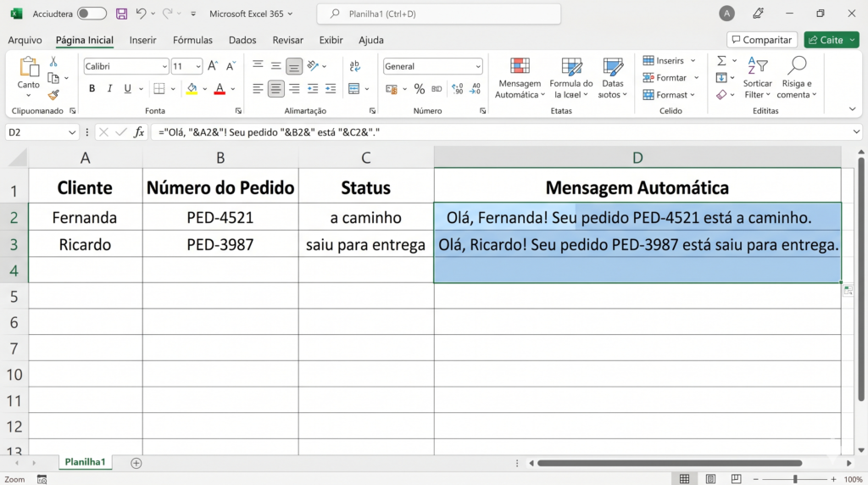This screenshot has width=868, height=485.
Task: Switch to the Fórmulas tab
Action: pos(192,40)
